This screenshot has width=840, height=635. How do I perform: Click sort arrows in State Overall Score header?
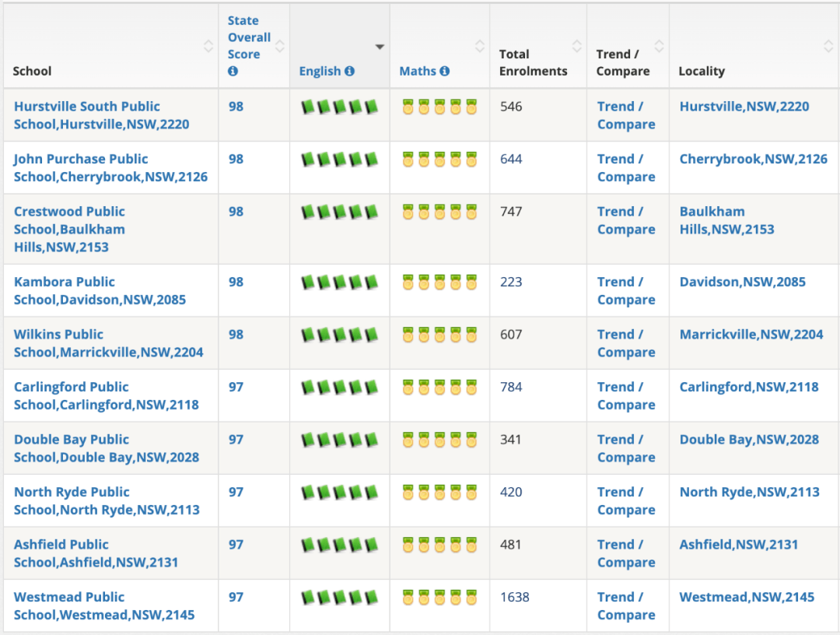click(x=280, y=46)
